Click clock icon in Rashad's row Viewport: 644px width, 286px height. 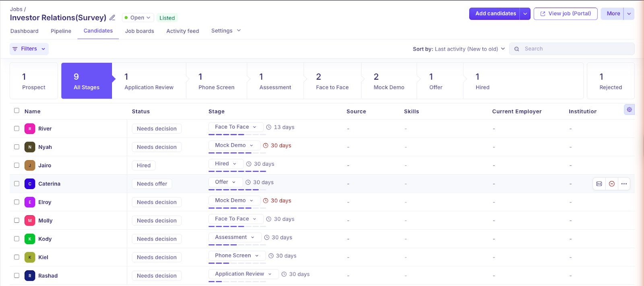(284, 274)
